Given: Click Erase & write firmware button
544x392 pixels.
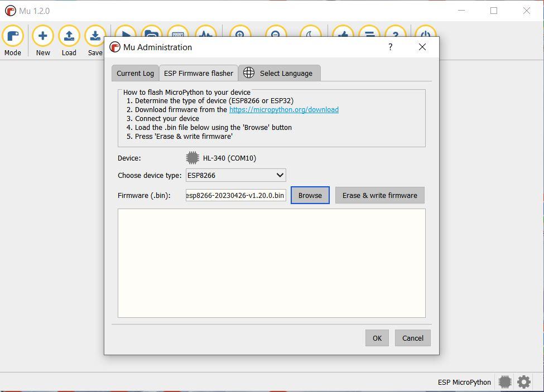Looking at the screenshot, I should 380,196.
